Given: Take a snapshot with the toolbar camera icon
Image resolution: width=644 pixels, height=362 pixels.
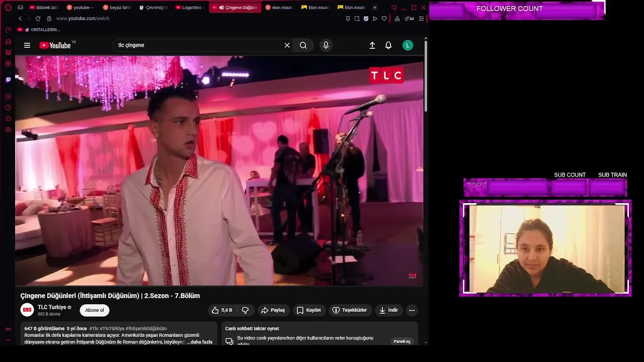Looking at the screenshot, I should (357, 19).
